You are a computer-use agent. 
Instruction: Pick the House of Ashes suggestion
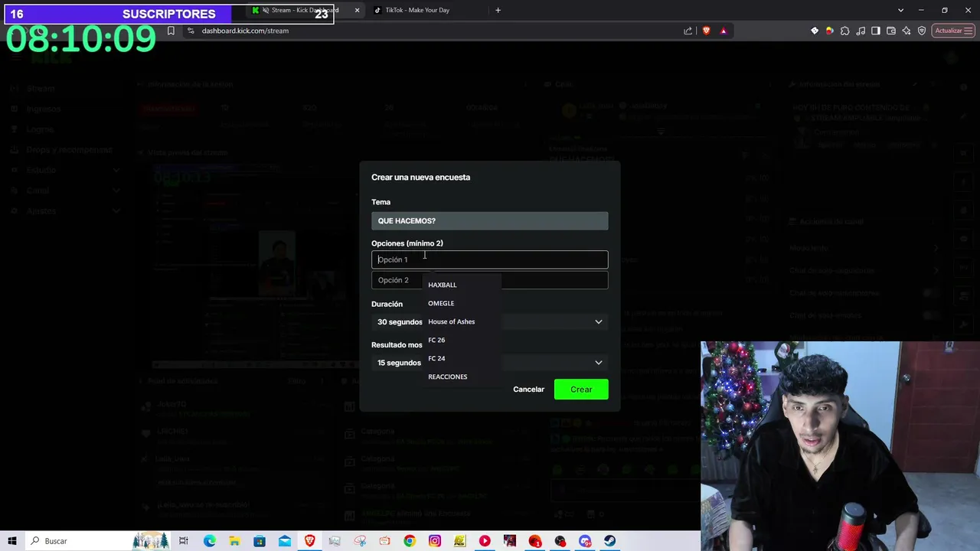point(462,321)
